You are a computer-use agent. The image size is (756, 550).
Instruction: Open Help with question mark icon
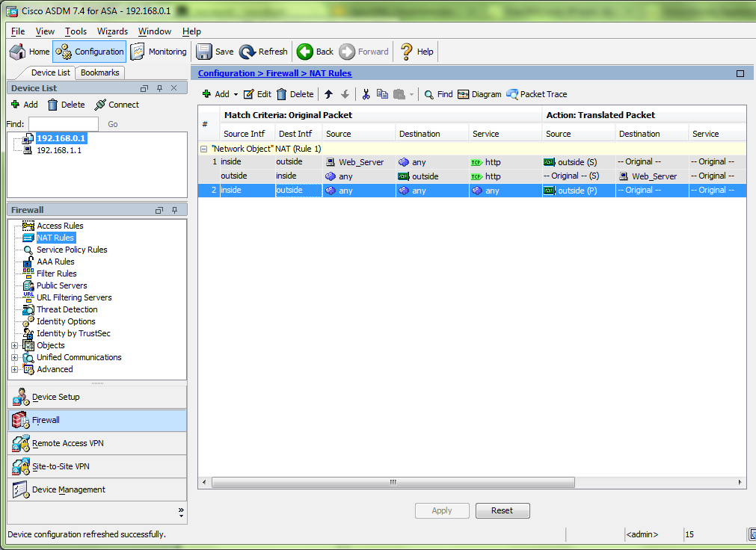point(417,52)
